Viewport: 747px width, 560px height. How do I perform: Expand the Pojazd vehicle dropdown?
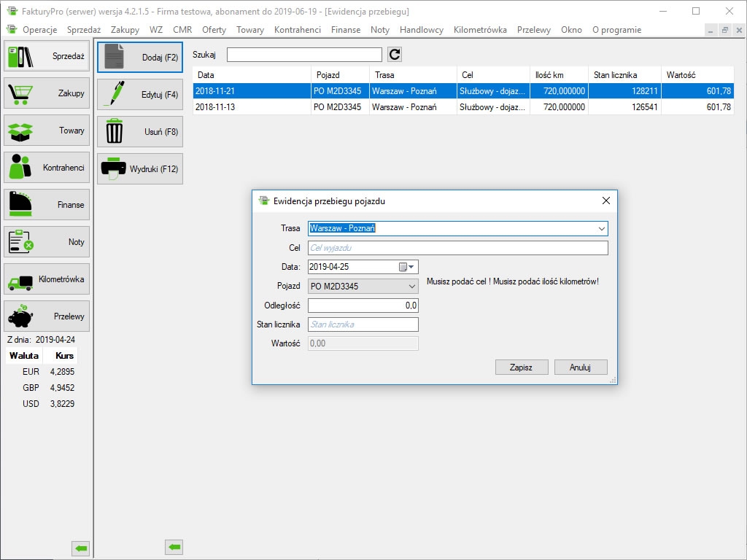point(411,287)
